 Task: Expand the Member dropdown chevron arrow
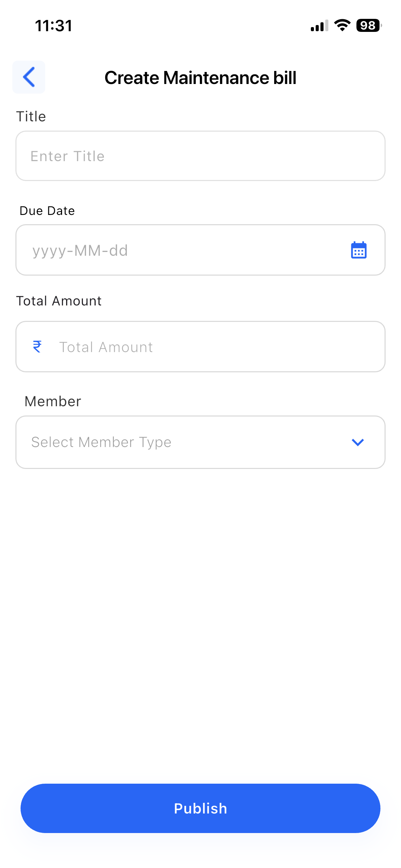[x=357, y=442]
